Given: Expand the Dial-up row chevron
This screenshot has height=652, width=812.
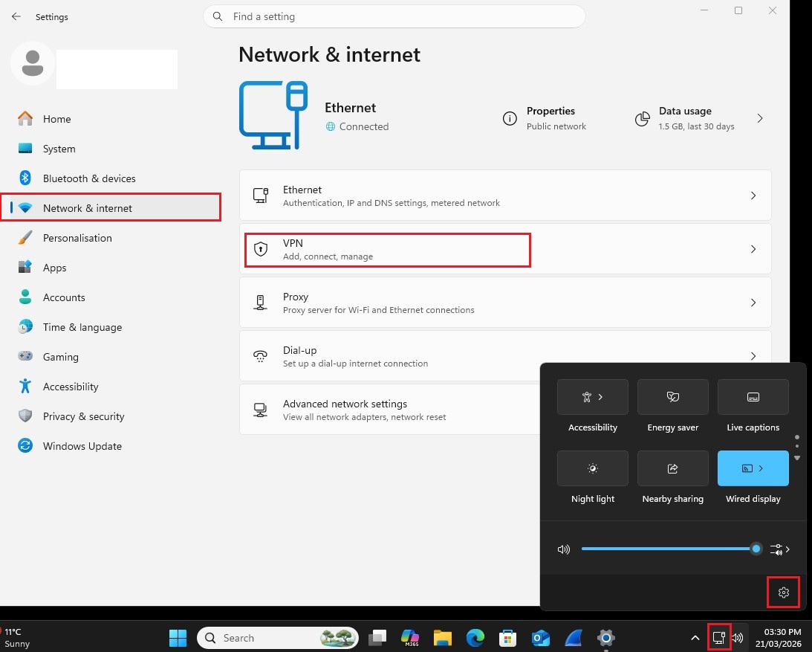Looking at the screenshot, I should tap(753, 356).
